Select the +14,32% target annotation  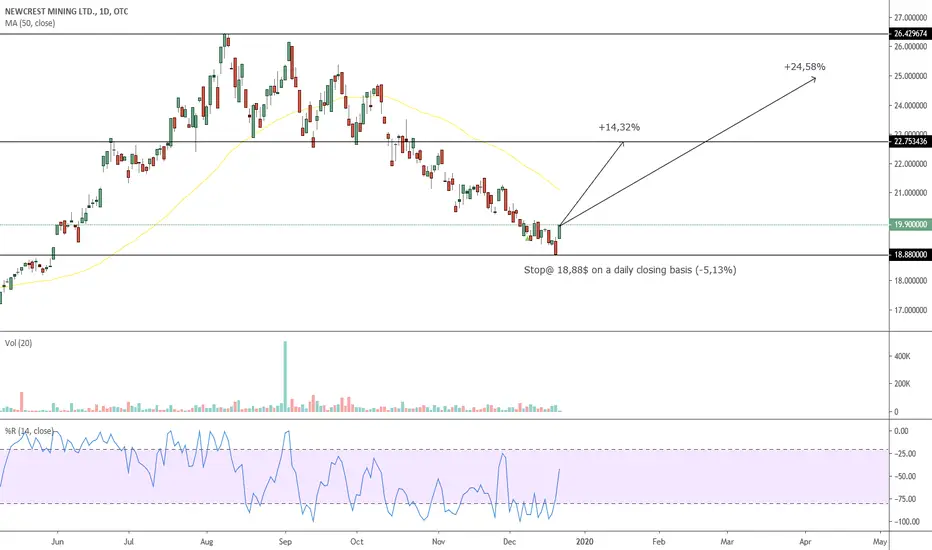pyautogui.click(x=619, y=127)
